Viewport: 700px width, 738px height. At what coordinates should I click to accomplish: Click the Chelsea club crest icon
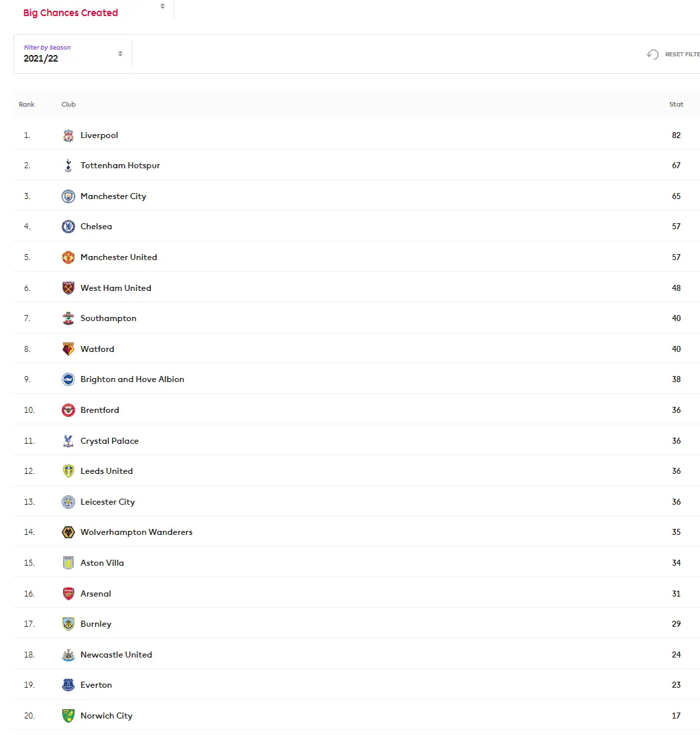pyautogui.click(x=68, y=227)
